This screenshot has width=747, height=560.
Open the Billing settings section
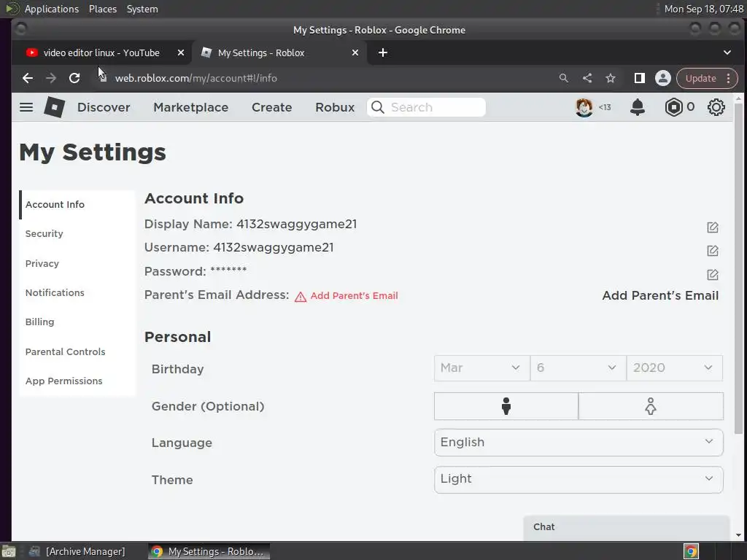point(77,322)
